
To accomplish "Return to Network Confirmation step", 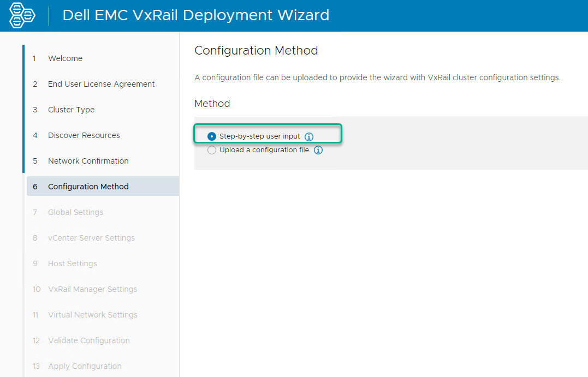I will point(88,161).
